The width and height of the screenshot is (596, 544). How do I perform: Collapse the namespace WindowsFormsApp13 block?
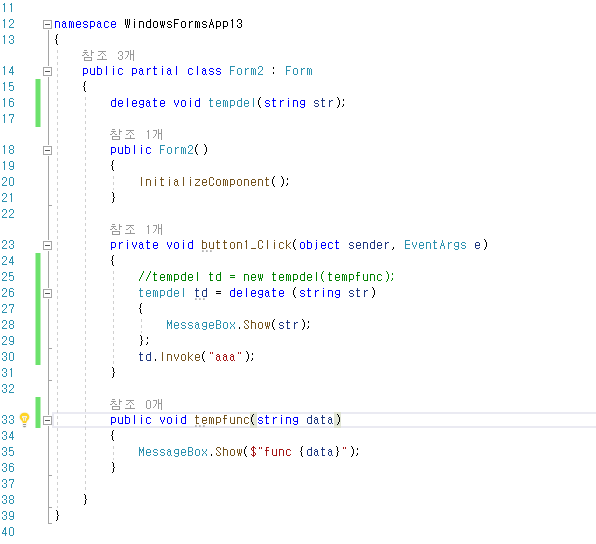click(x=47, y=24)
